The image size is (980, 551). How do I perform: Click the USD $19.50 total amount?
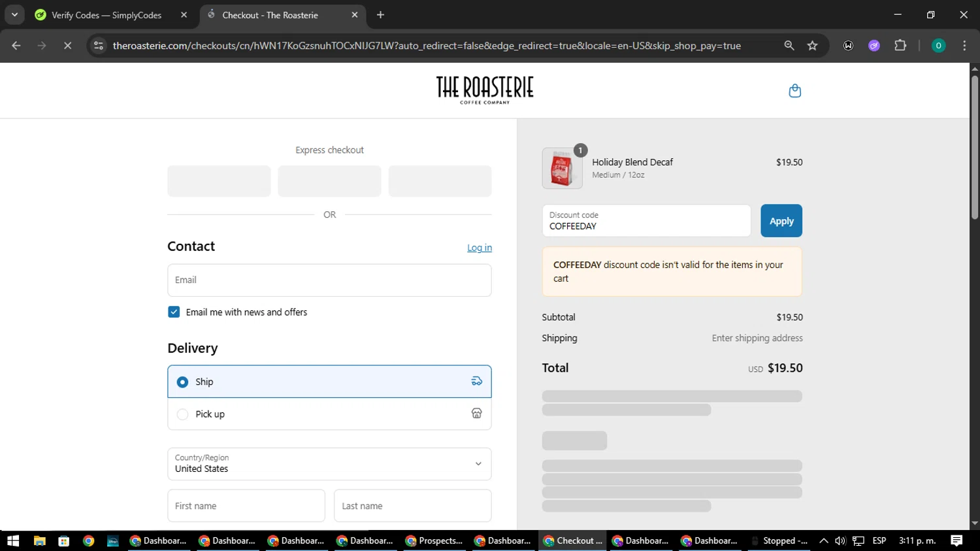click(776, 368)
